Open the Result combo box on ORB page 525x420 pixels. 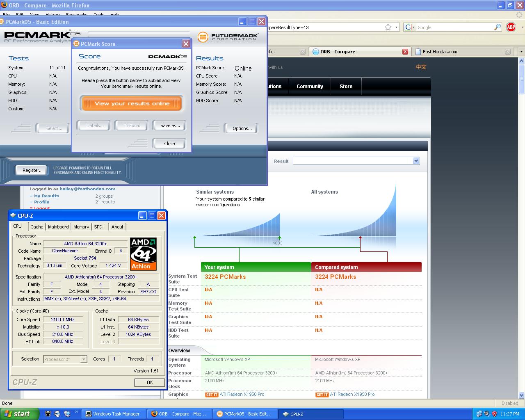356,161
